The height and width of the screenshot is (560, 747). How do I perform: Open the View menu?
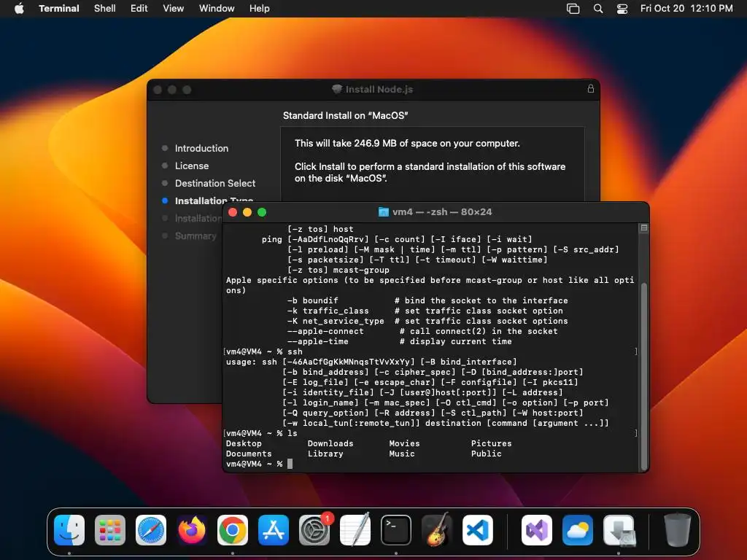click(x=174, y=8)
